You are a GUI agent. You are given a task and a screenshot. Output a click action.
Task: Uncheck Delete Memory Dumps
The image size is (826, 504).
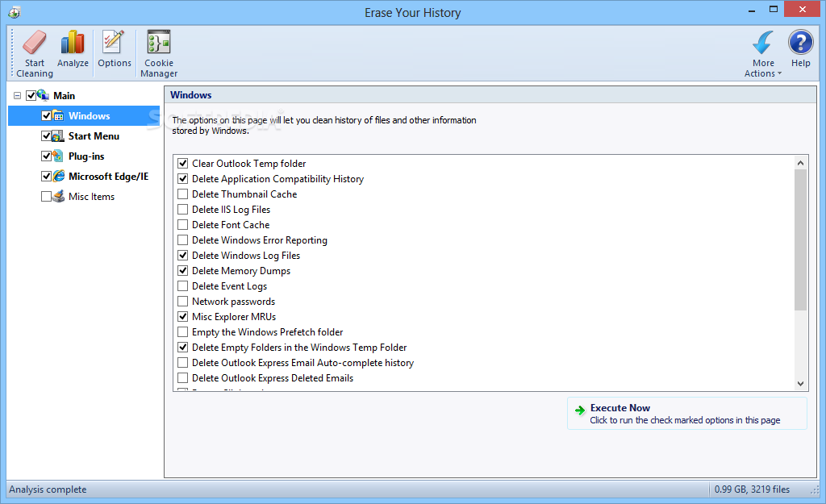pyautogui.click(x=183, y=270)
